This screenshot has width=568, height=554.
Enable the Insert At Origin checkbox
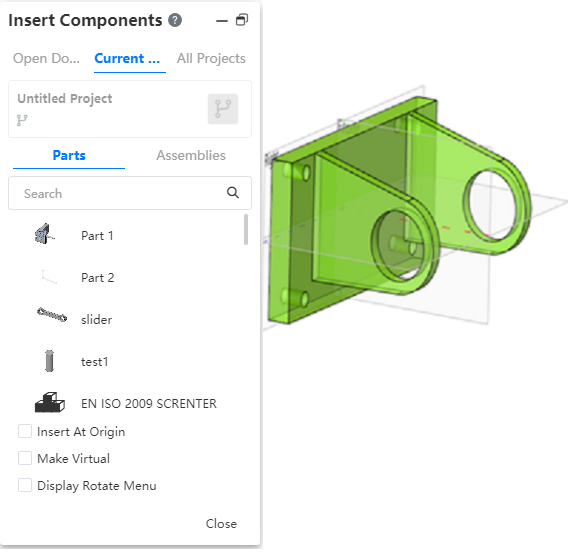[25, 432]
